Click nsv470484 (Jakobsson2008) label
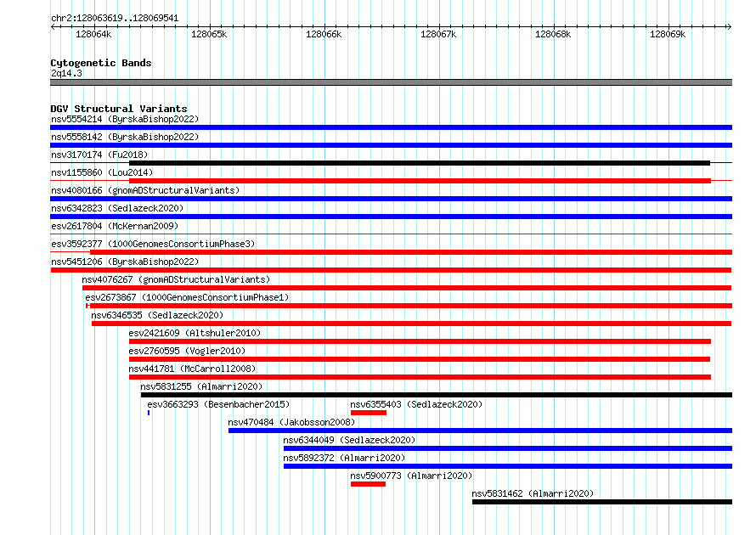The image size is (756, 535). pyautogui.click(x=291, y=422)
